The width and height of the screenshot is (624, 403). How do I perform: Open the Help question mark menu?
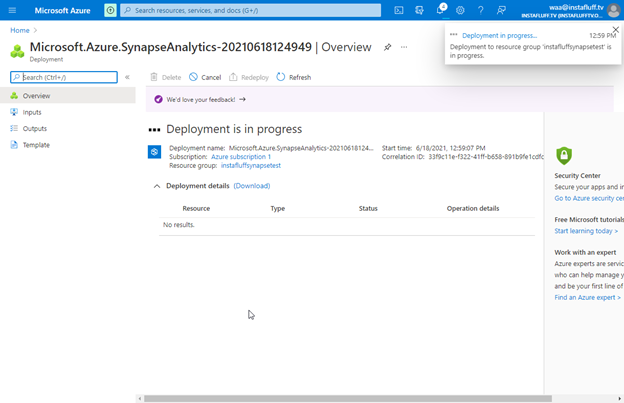pos(481,10)
